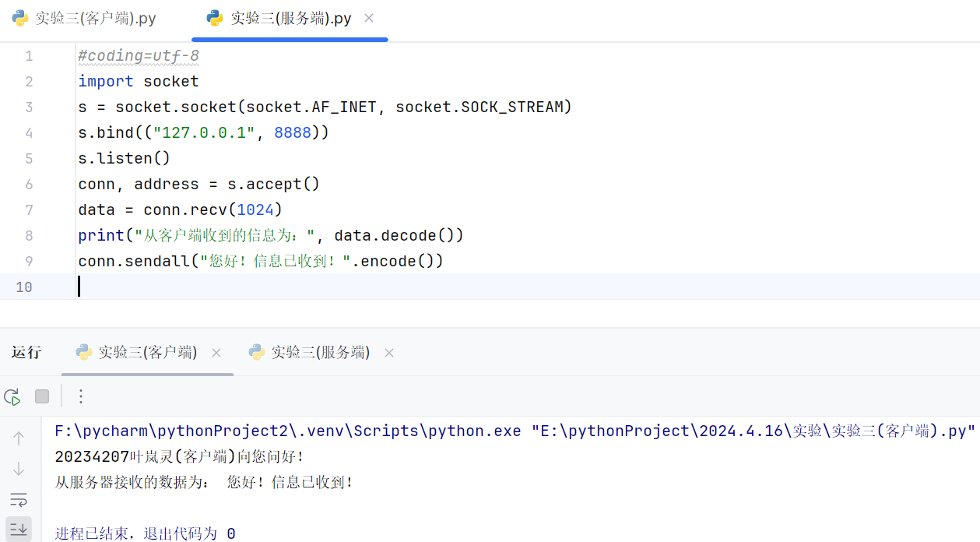
Task: Close the 实验三(服务端) run tab
Action: [389, 353]
